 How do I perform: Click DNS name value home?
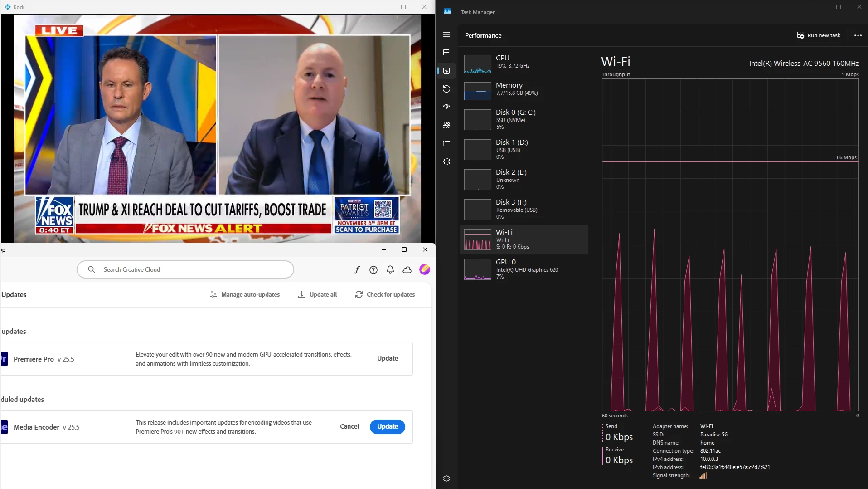(707, 443)
